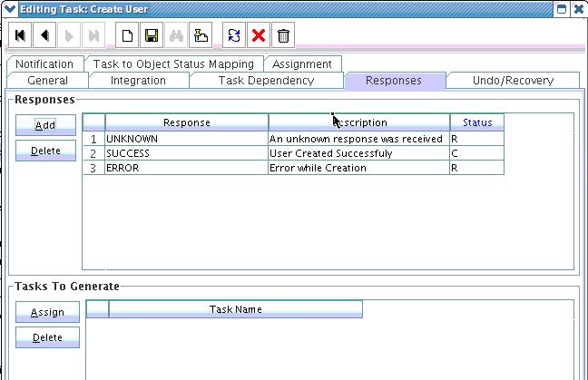Click Delete button in Tasks To Generate
The width and height of the screenshot is (588, 380).
(x=47, y=337)
